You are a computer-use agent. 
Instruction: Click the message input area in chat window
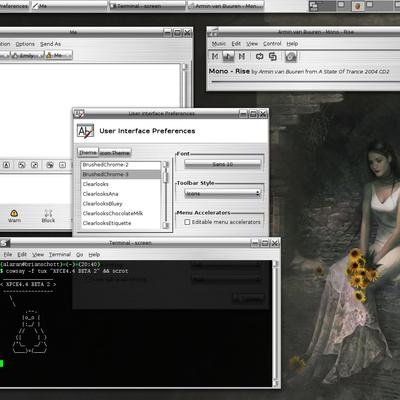click(35, 188)
